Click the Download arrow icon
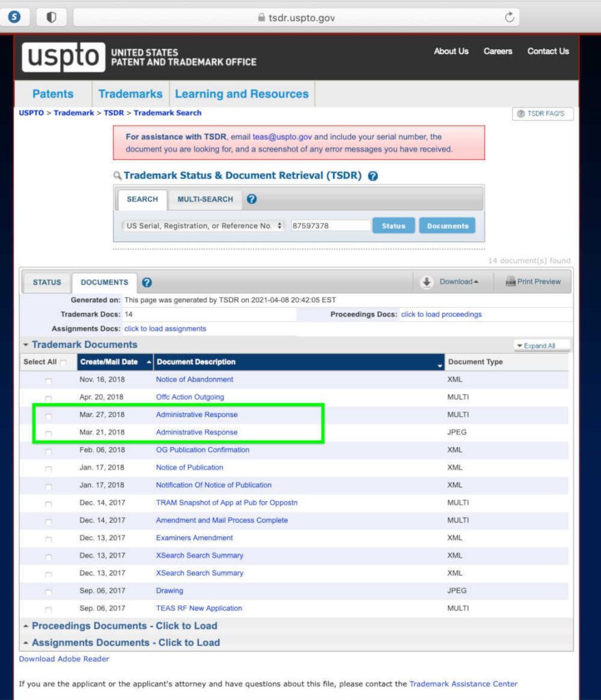The image size is (601, 700). coord(427,282)
